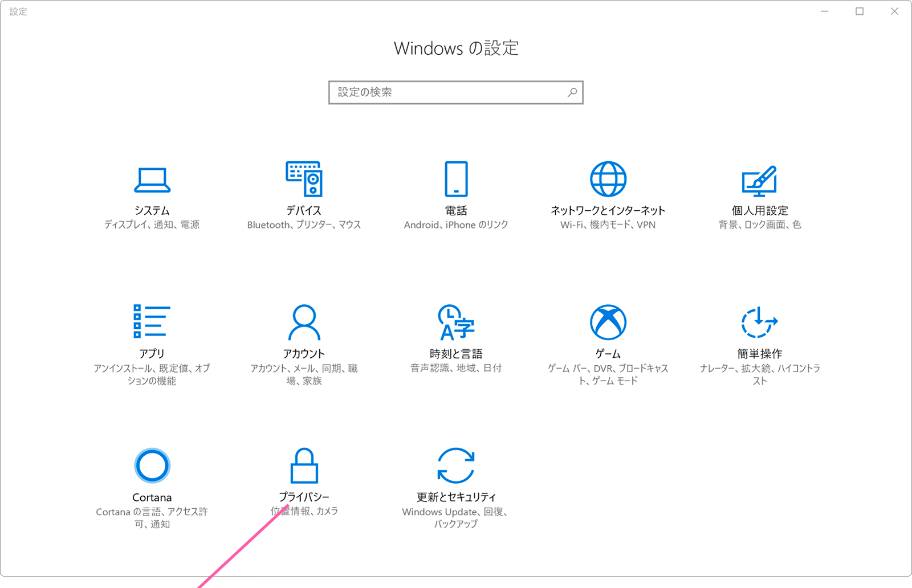Image resolution: width=912 pixels, height=588 pixels.
Task: Open the システム laptop icon
Action: [x=152, y=180]
